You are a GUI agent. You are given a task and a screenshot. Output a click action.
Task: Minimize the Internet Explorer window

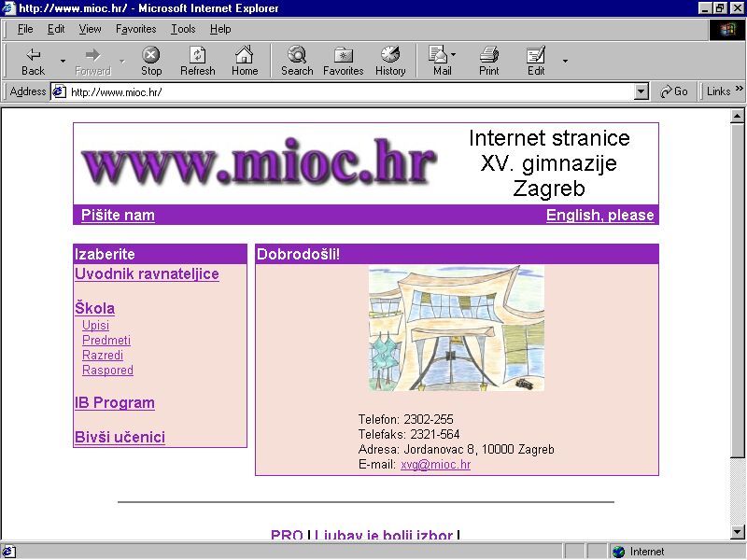click(x=705, y=8)
